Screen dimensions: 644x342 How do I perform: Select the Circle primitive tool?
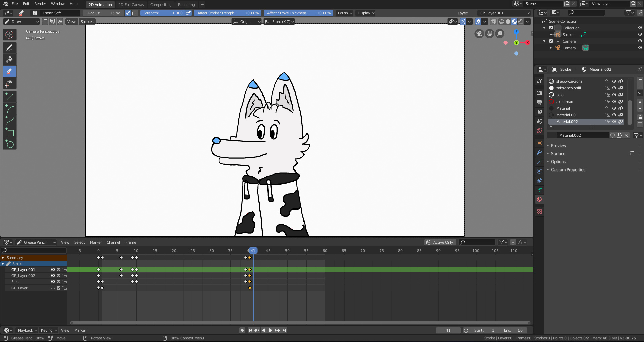point(9,145)
